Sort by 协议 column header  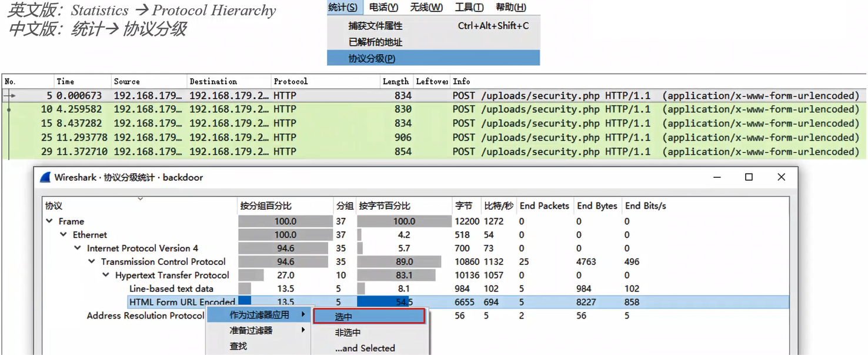coord(140,206)
